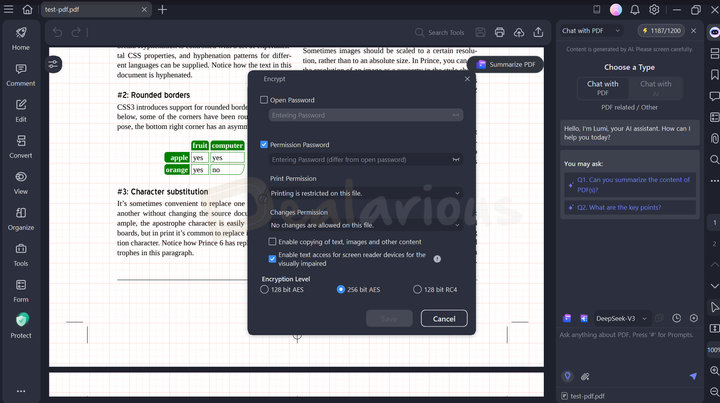Toggle open password visibility eye

(456, 115)
